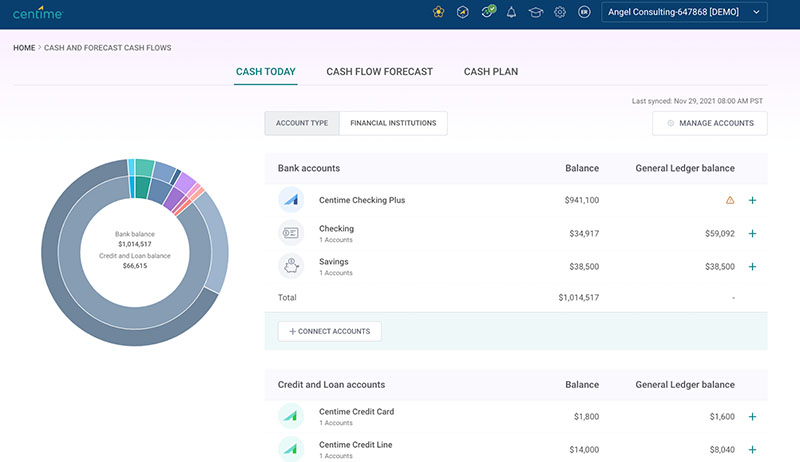The width and height of the screenshot is (800, 462).
Task: Go to HOME breadcrumb
Action: (x=24, y=47)
